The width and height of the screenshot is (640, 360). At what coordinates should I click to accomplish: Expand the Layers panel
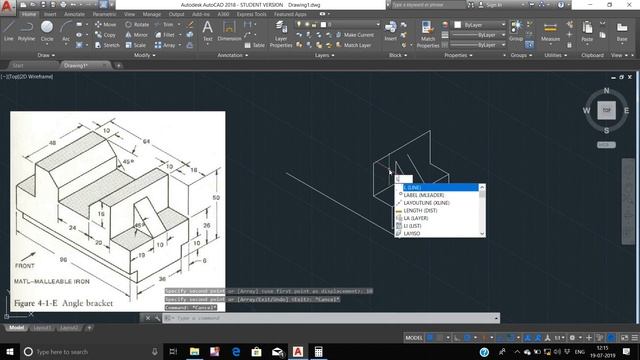coord(324,55)
